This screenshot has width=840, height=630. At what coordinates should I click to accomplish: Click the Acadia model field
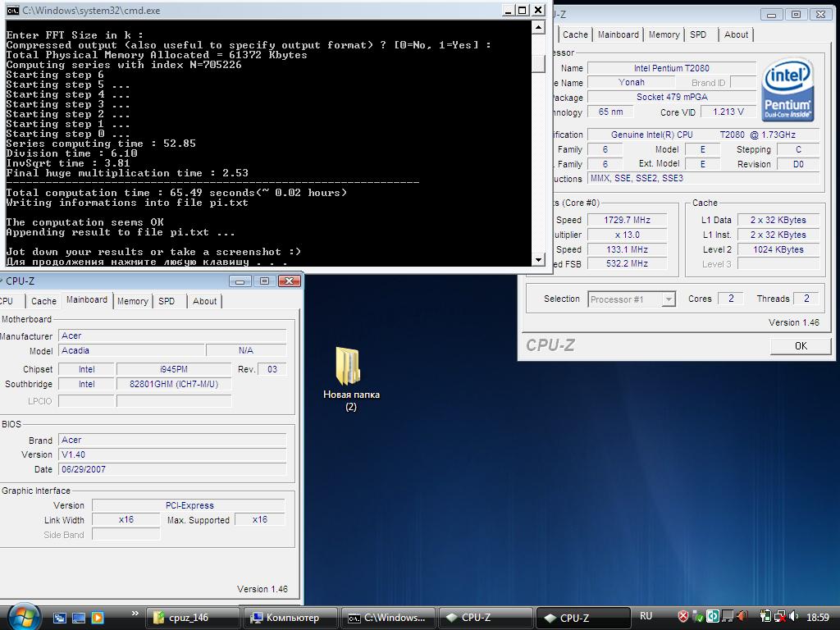click(x=131, y=350)
